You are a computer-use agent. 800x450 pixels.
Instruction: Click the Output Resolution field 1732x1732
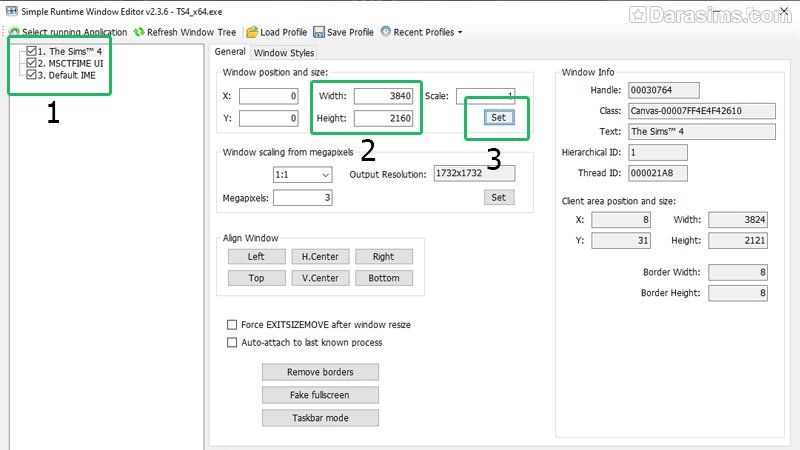(x=474, y=173)
